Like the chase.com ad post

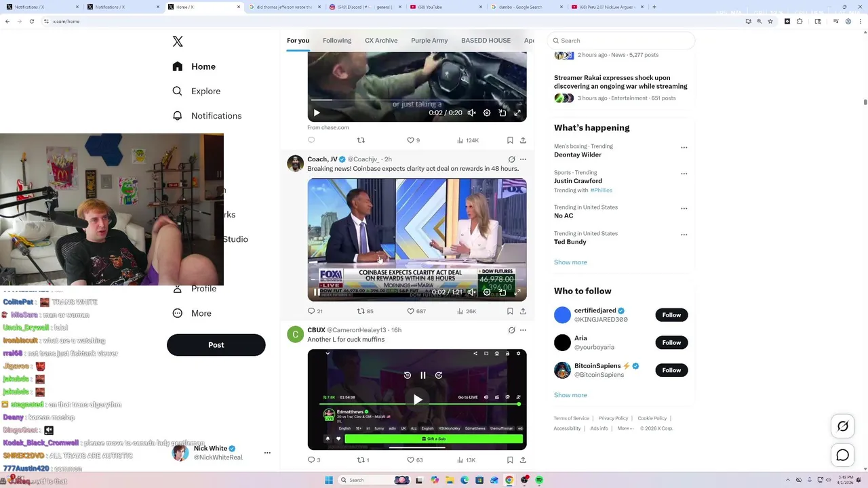[x=413, y=140]
